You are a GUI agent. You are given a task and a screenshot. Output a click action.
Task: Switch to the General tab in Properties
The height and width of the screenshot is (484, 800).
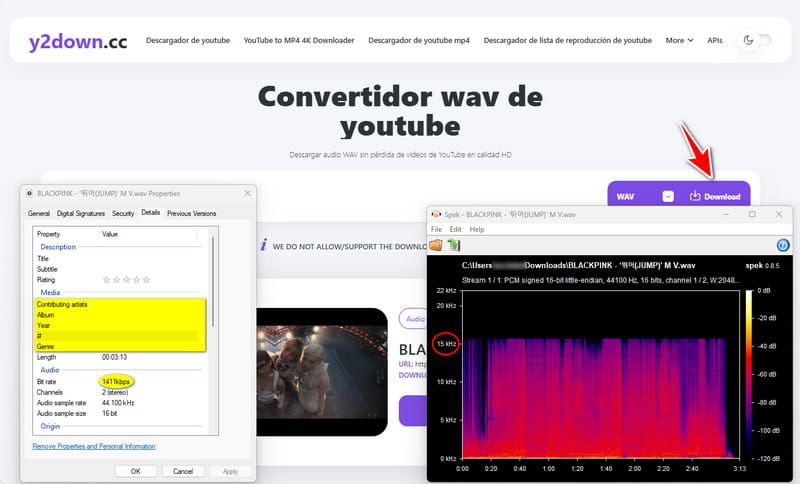pos(39,213)
